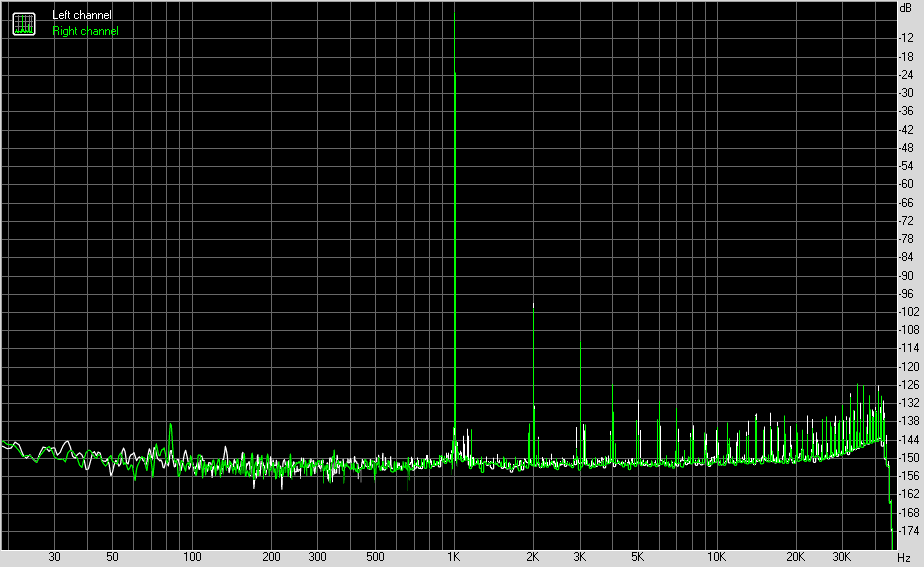
Task: Click the "-108" dB scale label
Action: [908, 330]
